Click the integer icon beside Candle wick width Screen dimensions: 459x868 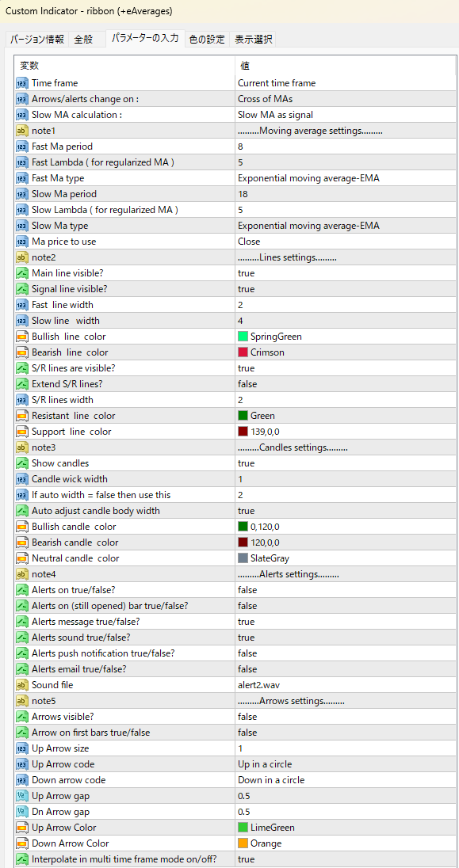tap(22, 479)
